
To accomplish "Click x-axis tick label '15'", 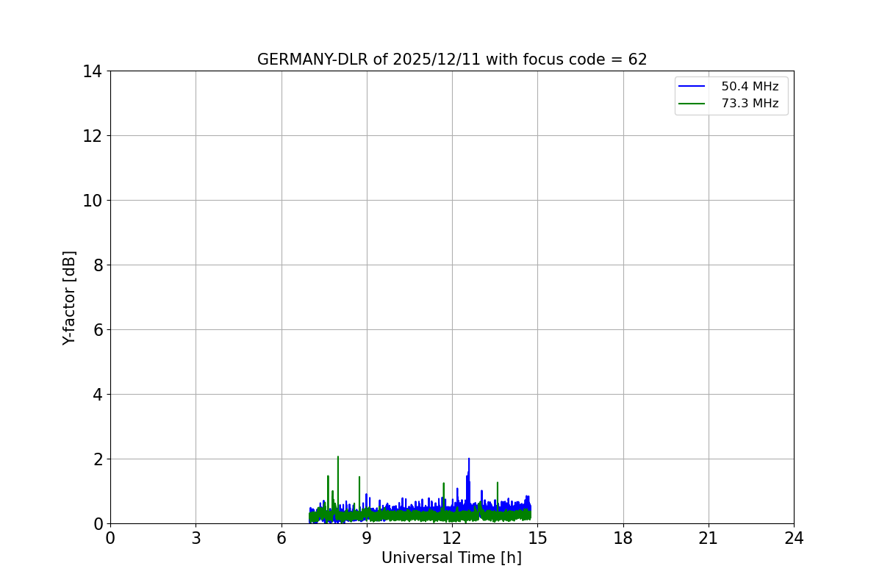I will (537, 538).
